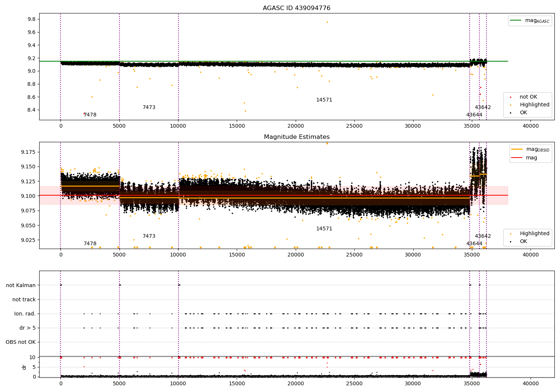The height and width of the screenshot is (392, 560).
Task: Click the red not-OK point beside 7478 top label
Action: tap(84, 113)
